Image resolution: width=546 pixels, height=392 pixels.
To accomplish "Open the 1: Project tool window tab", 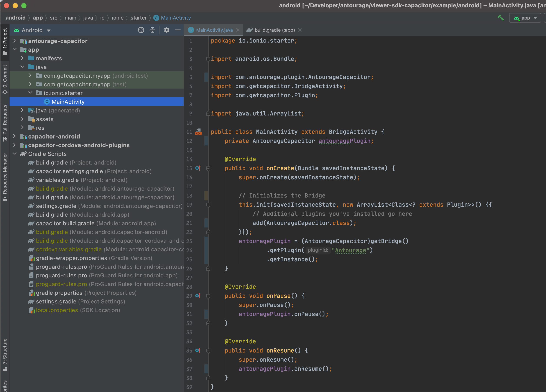I will point(5,42).
